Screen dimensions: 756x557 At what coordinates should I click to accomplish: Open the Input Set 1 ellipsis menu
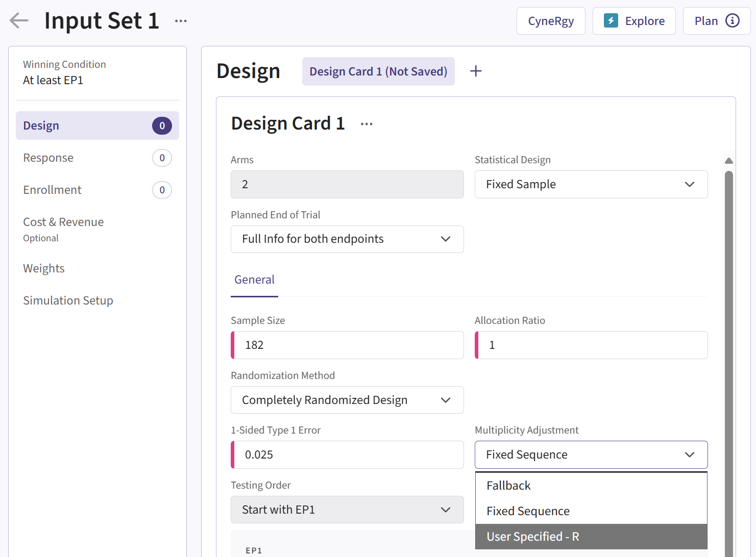tap(181, 21)
